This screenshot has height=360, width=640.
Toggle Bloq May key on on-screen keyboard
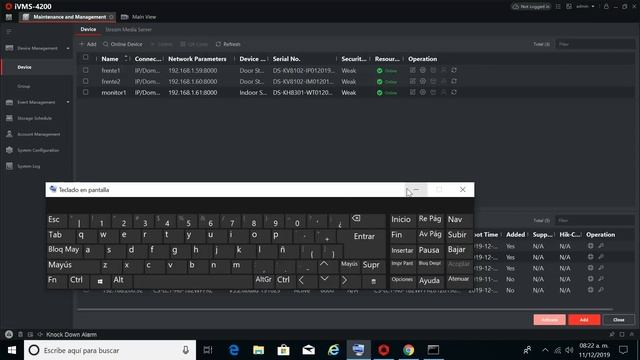coord(64,250)
